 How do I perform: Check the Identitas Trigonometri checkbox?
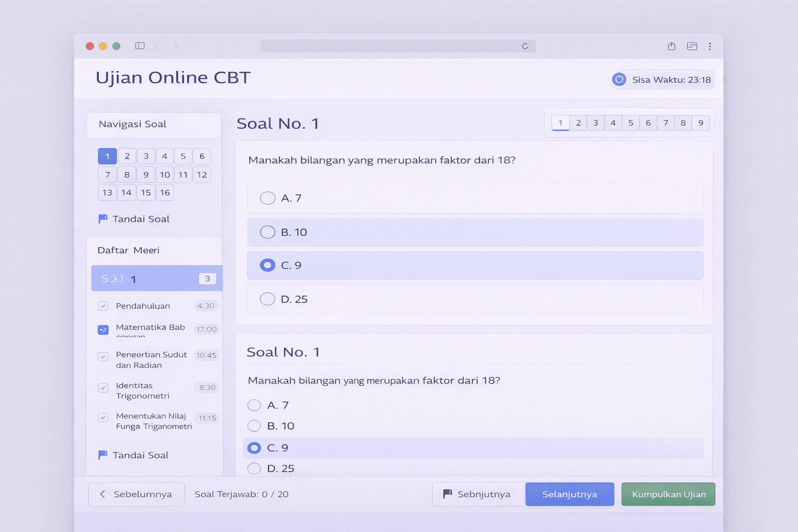(103, 388)
